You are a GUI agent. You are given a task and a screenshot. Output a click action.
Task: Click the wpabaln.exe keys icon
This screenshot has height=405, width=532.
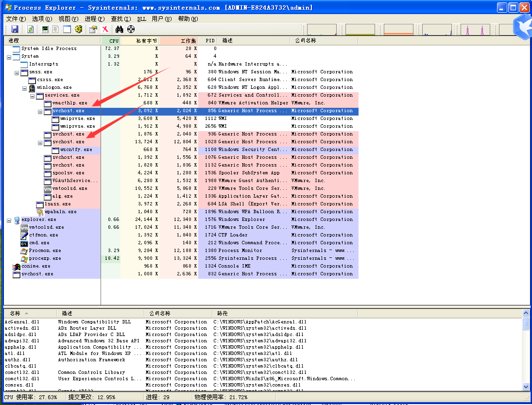[x=40, y=212]
